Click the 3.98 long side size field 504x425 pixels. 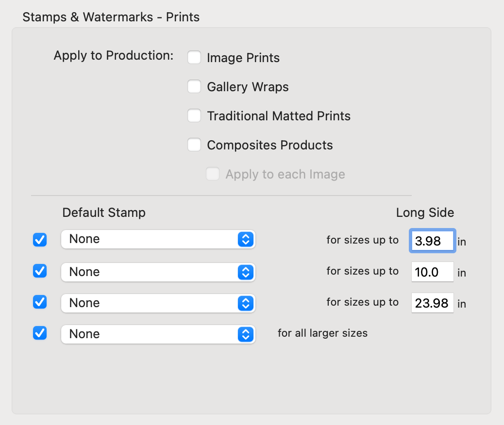(432, 241)
